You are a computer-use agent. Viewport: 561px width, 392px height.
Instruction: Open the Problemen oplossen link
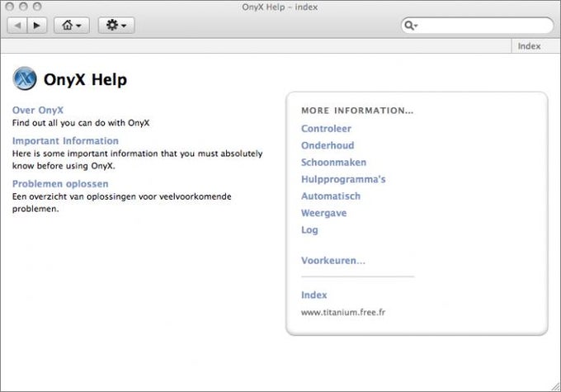click(x=60, y=184)
